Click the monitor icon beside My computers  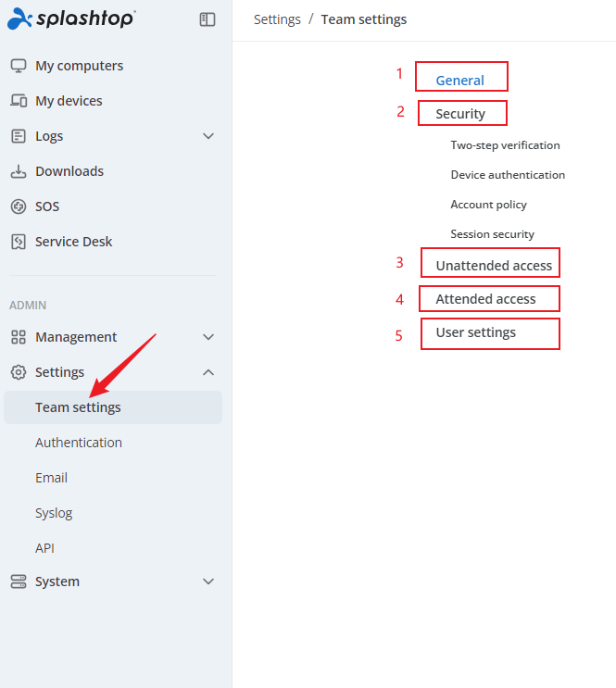point(19,66)
